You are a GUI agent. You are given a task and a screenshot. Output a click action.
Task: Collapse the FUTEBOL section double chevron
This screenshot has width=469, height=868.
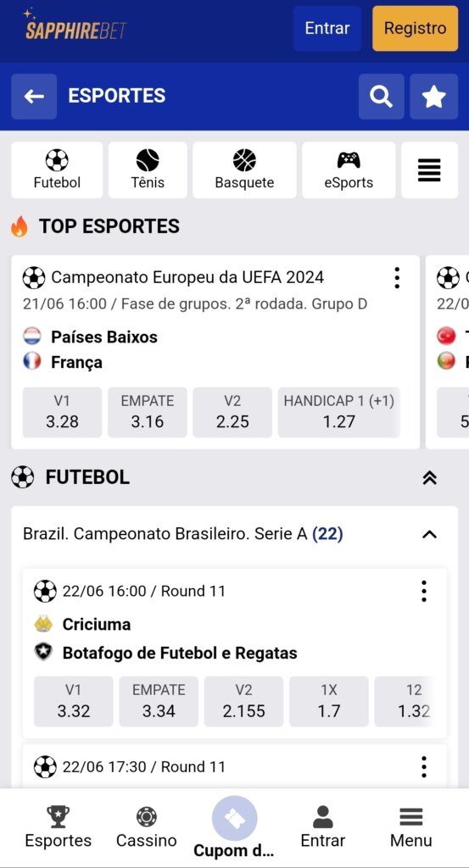[x=430, y=478]
